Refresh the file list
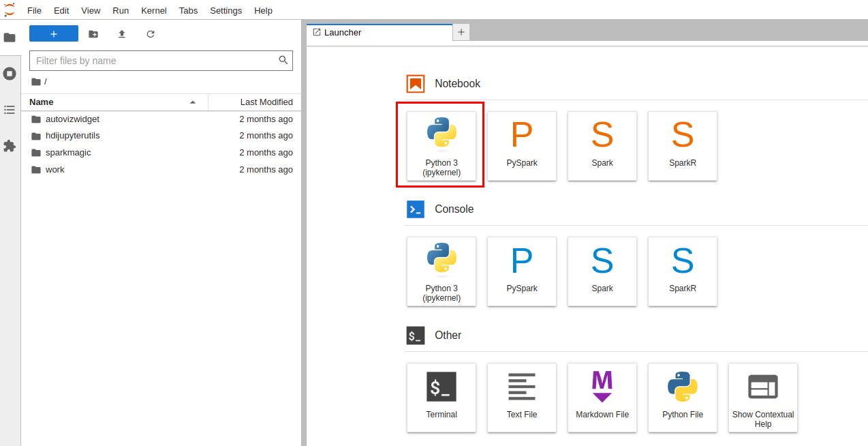The height and width of the screenshot is (446, 868). 151,34
